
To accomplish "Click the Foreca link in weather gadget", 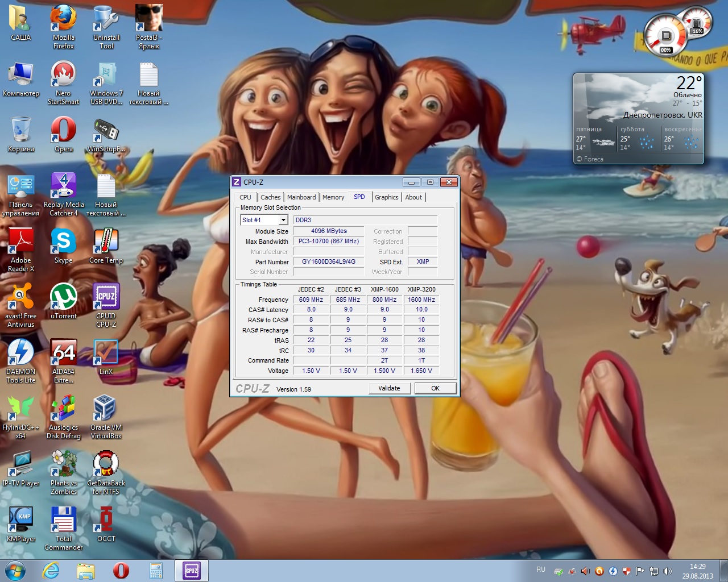I will pos(590,159).
